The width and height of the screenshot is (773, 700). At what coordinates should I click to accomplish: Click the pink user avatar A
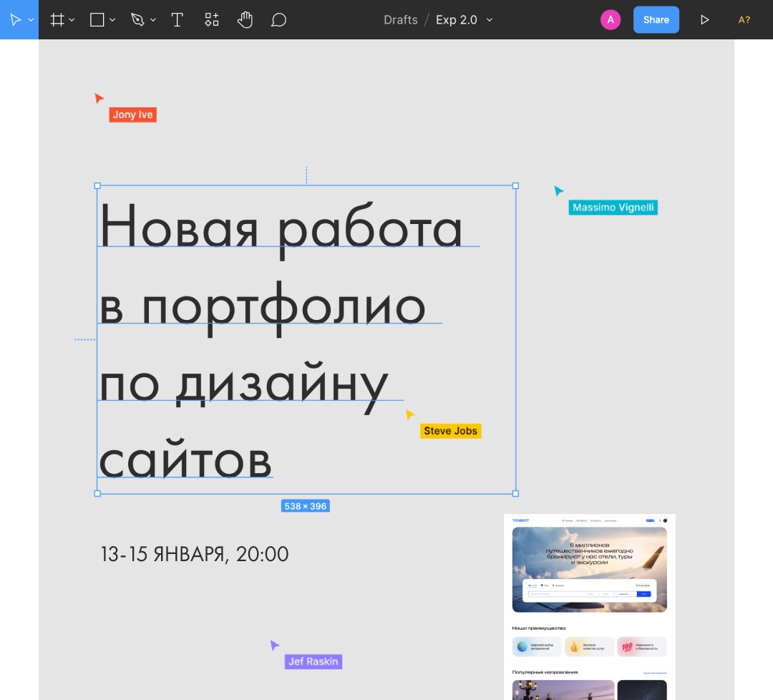pyautogui.click(x=611, y=20)
